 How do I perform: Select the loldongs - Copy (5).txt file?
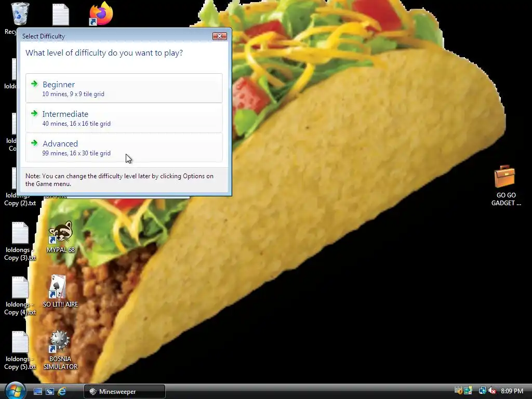pyautogui.click(x=20, y=350)
